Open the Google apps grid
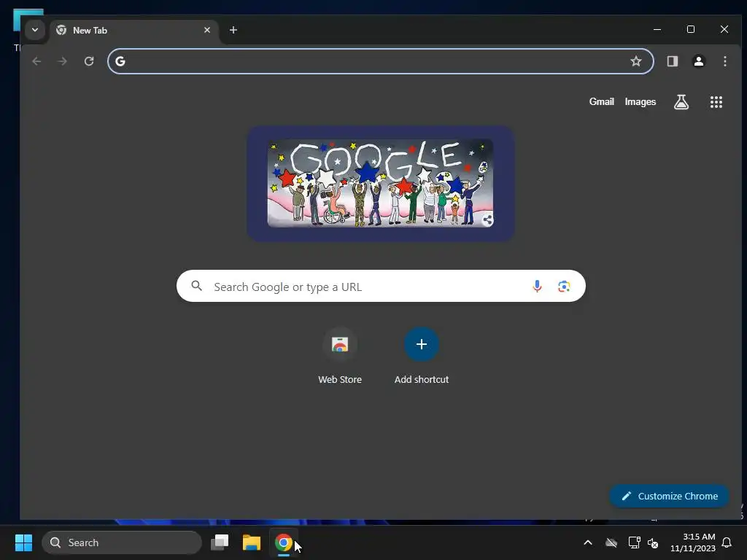The image size is (747, 560). pos(716,102)
